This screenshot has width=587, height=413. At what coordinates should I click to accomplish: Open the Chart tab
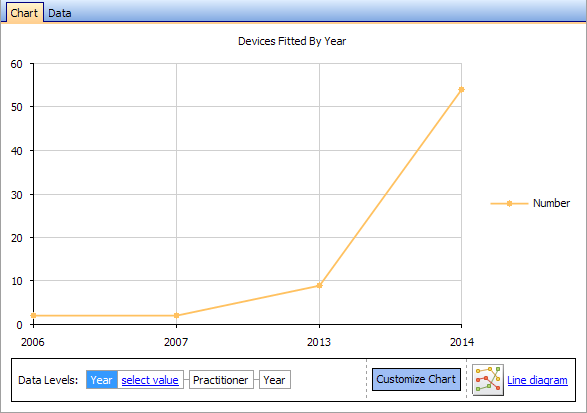[24, 13]
